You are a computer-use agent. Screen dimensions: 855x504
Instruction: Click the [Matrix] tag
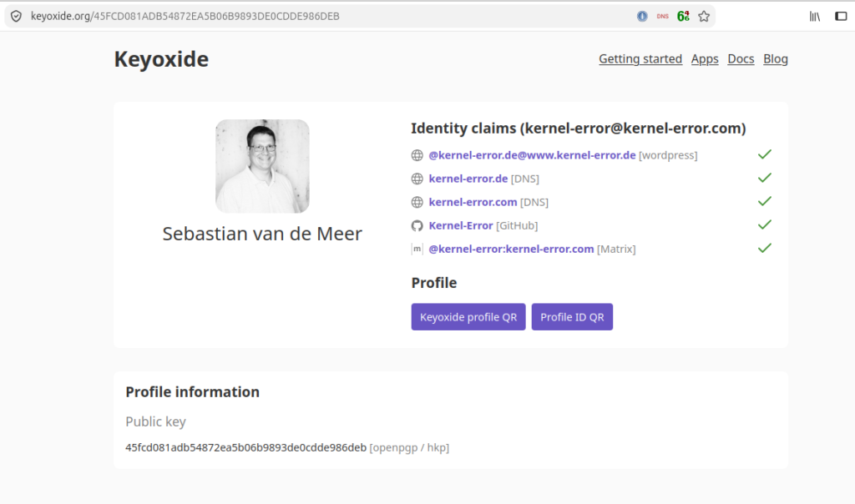click(616, 249)
